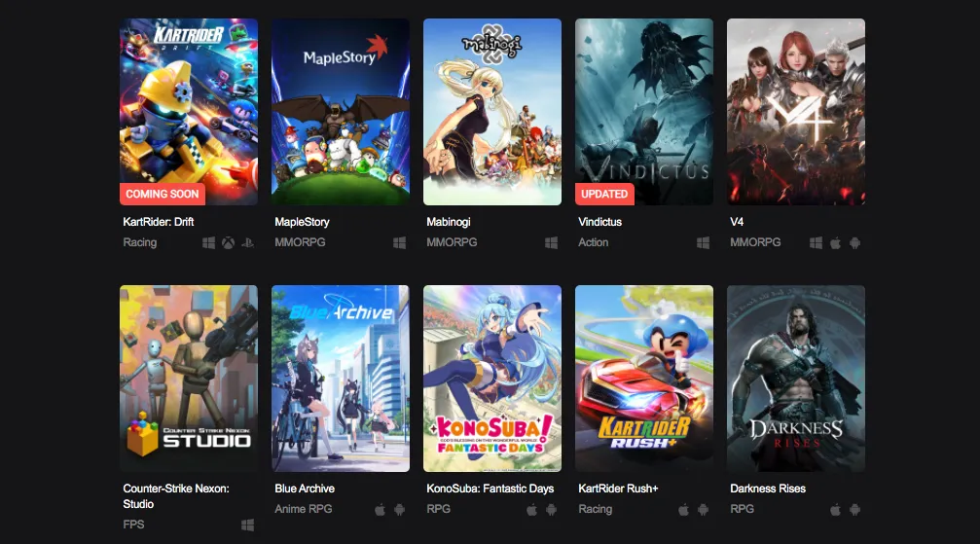Click the Windows icon under Vindictus
Screen dimensions: 980x544
pos(703,242)
